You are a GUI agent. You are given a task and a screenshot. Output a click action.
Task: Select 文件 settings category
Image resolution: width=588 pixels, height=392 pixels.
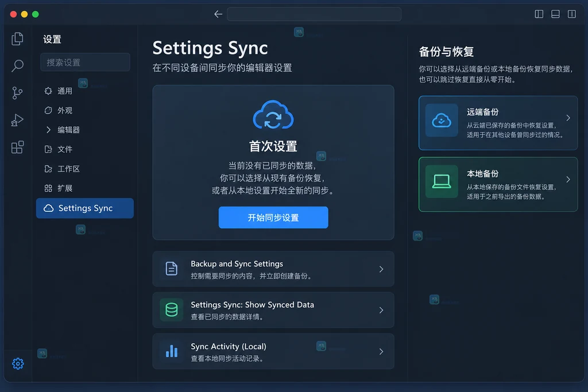(x=64, y=149)
